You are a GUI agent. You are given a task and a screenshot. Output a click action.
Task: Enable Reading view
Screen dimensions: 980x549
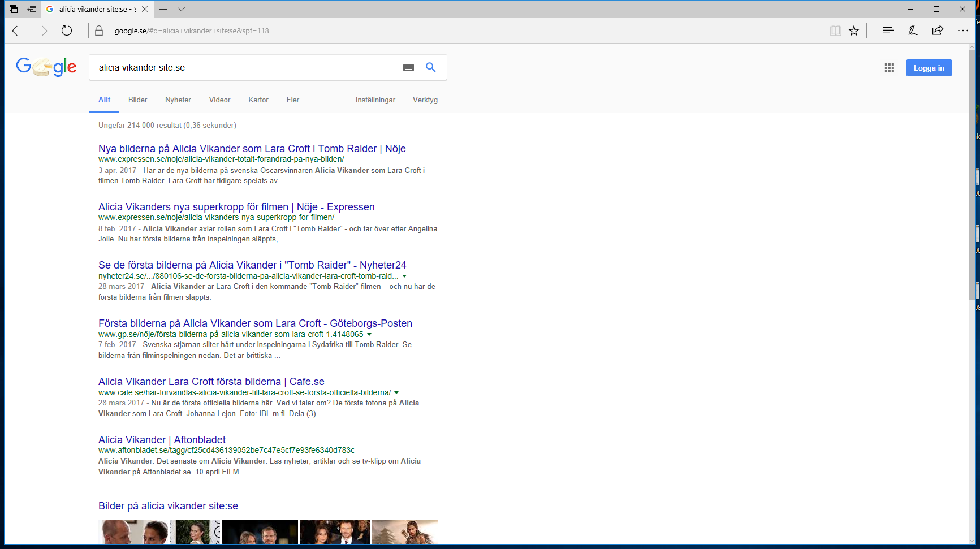[835, 31]
